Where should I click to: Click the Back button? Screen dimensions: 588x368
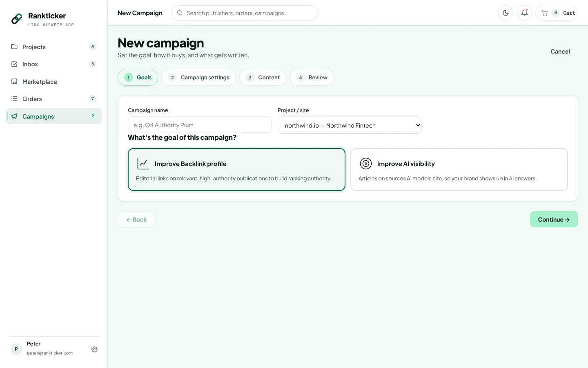(x=136, y=219)
